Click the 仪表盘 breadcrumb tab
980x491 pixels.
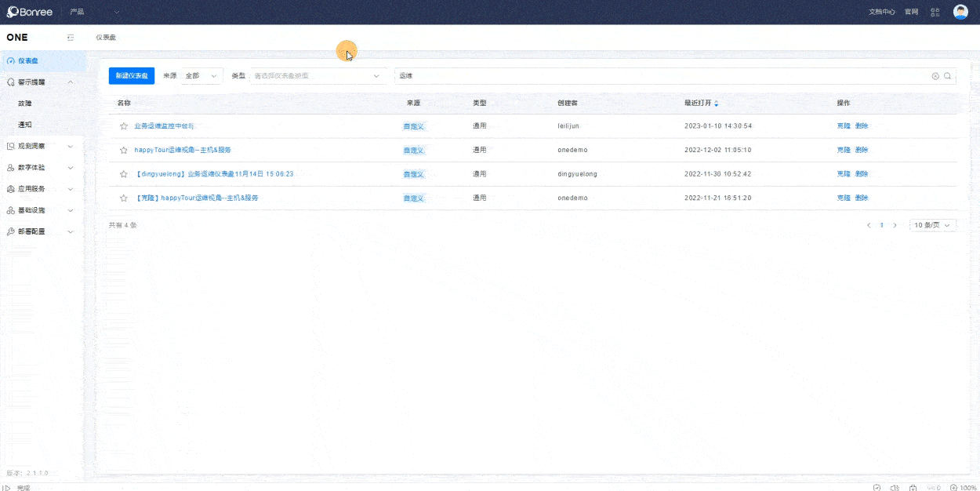106,38
